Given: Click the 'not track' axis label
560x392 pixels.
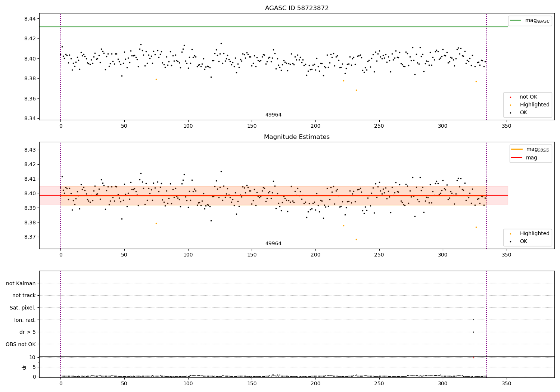Looking at the screenshot, I should (x=24, y=296).
